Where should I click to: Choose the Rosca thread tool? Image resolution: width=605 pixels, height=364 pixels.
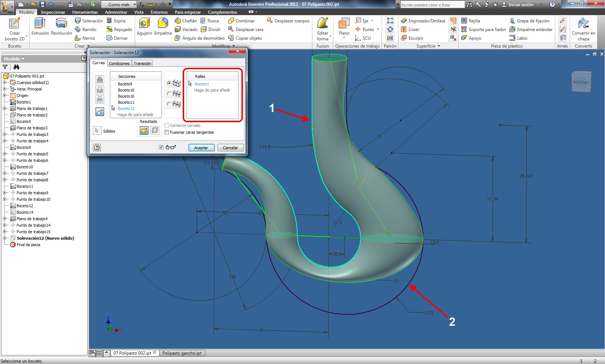[209, 21]
